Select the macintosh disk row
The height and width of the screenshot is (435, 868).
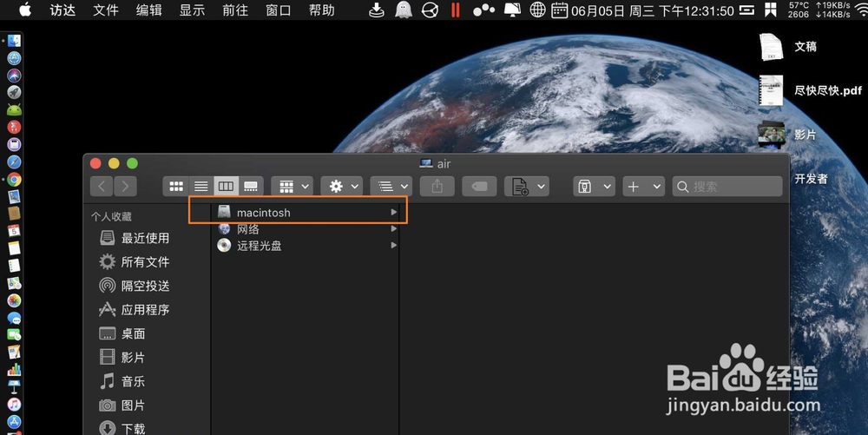click(x=305, y=213)
